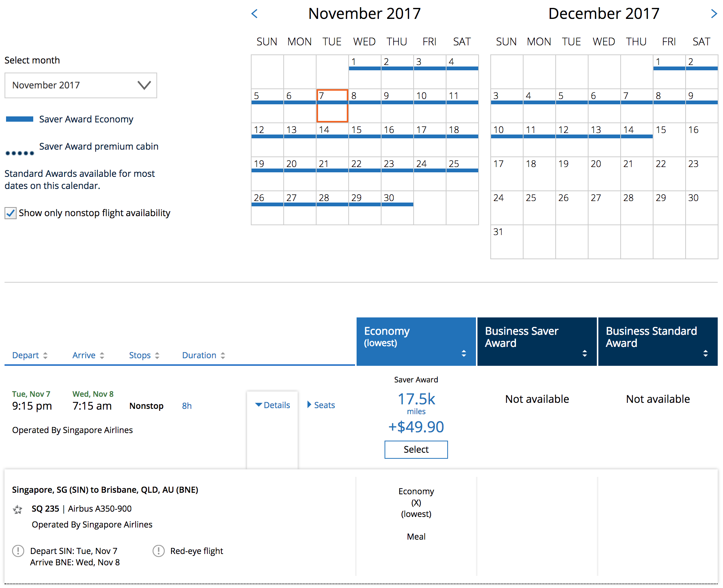Click the Star Alliance logo beside SQ 235
The height and width of the screenshot is (588, 723).
pyautogui.click(x=17, y=509)
